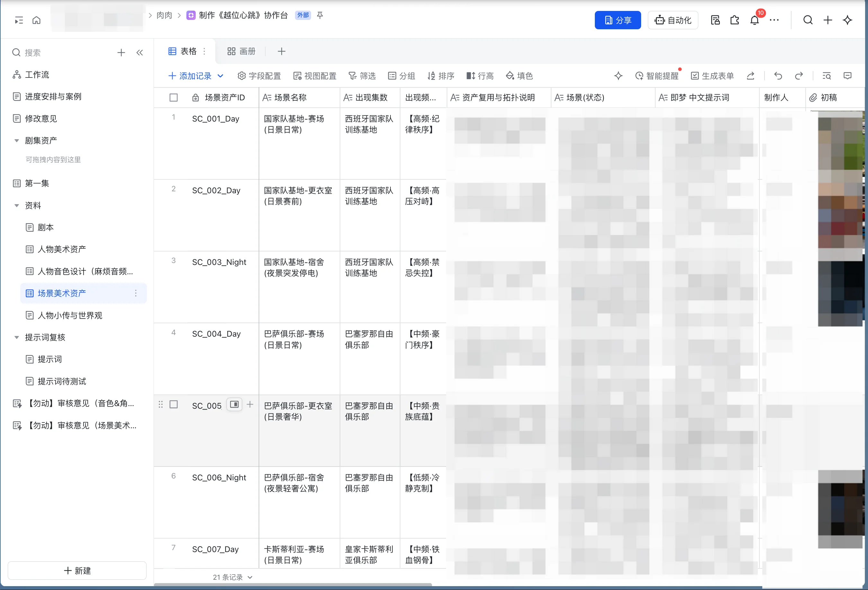Open 字段配置 field settings

pyautogui.click(x=259, y=76)
